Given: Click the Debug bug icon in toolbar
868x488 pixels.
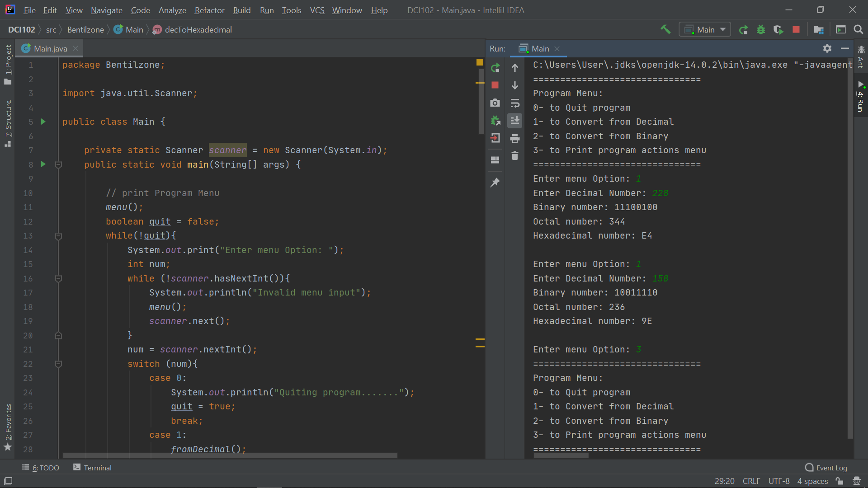Looking at the screenshot, I should (761, 29).
